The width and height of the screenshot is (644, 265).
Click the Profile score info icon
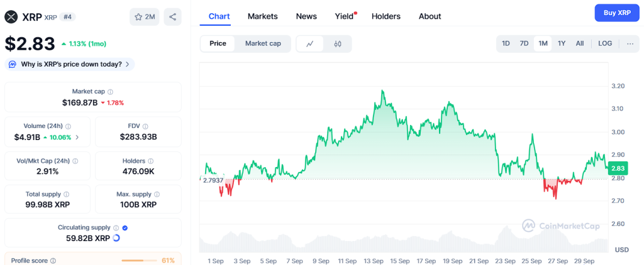coord(53,261)
